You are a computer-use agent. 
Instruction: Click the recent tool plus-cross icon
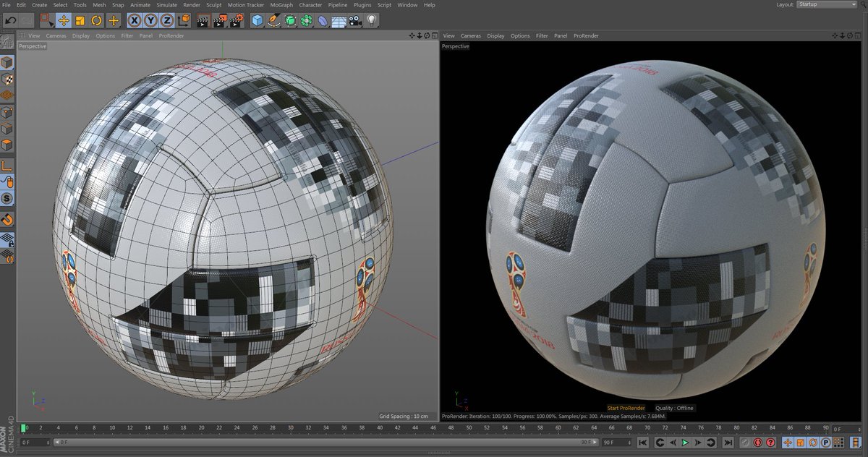pyautogui.click(x=113, y=20)
